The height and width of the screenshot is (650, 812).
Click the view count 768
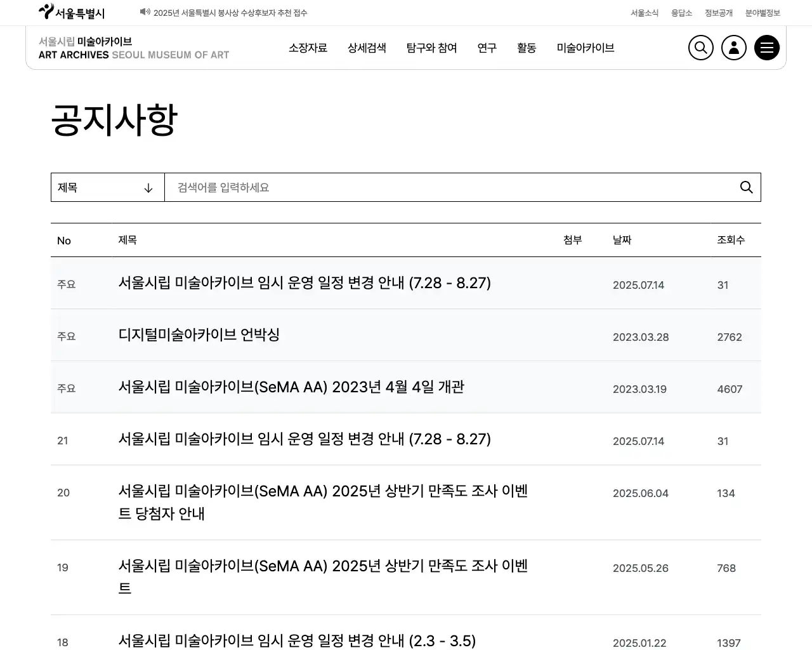coord(726,568)
